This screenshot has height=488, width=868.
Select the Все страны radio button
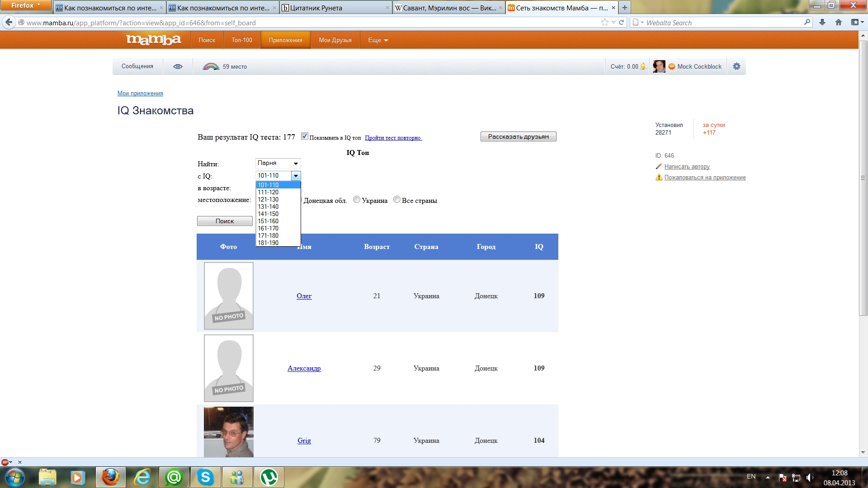(x=397, y=200)
